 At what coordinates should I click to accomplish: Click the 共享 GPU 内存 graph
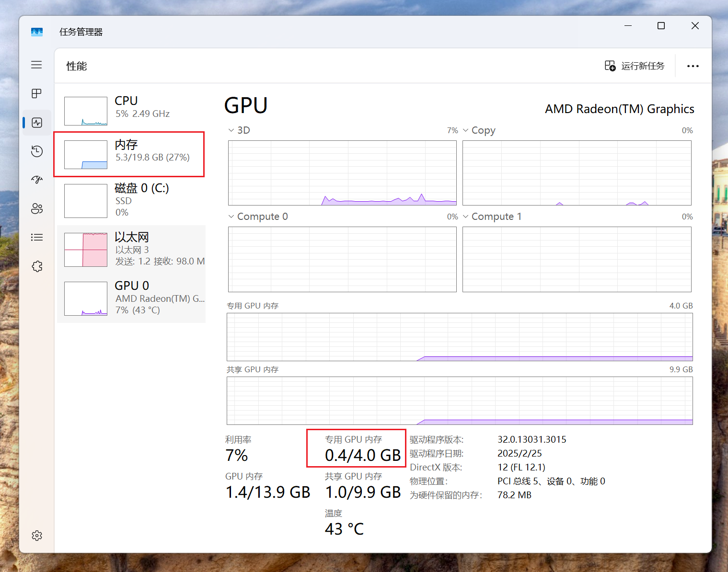(460, 400)
